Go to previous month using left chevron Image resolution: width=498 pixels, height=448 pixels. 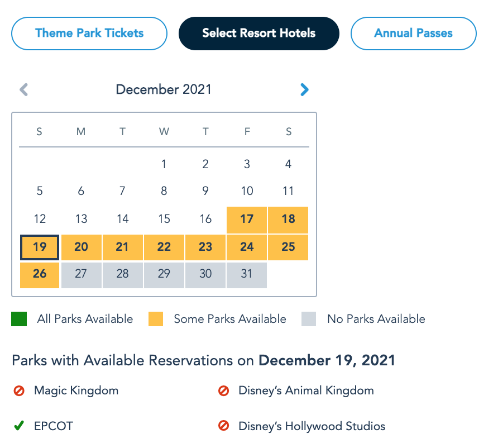coord(24,89)
